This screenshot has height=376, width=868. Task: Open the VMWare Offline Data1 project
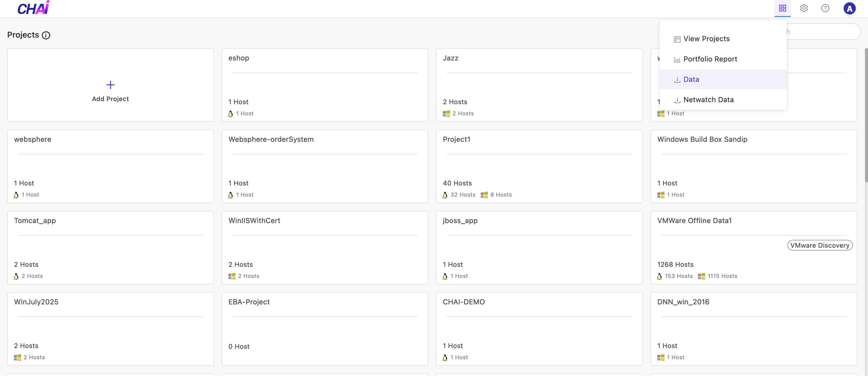point(694,221)
